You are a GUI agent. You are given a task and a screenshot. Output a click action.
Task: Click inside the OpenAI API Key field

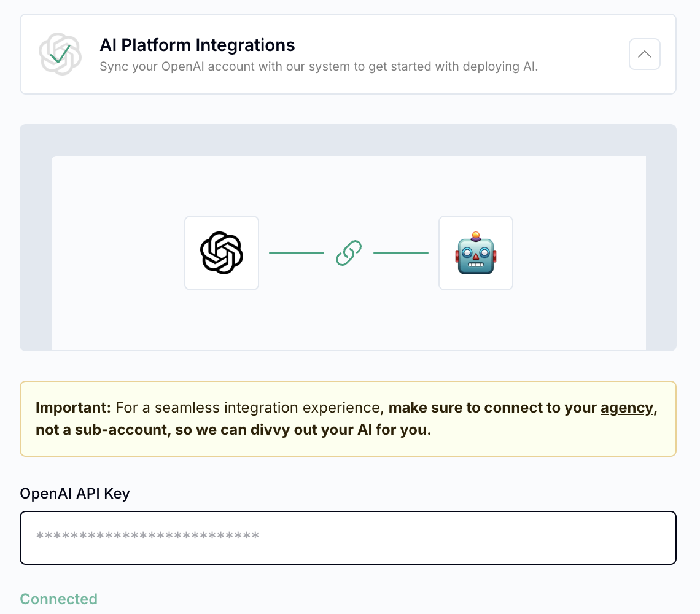(348, 537)
